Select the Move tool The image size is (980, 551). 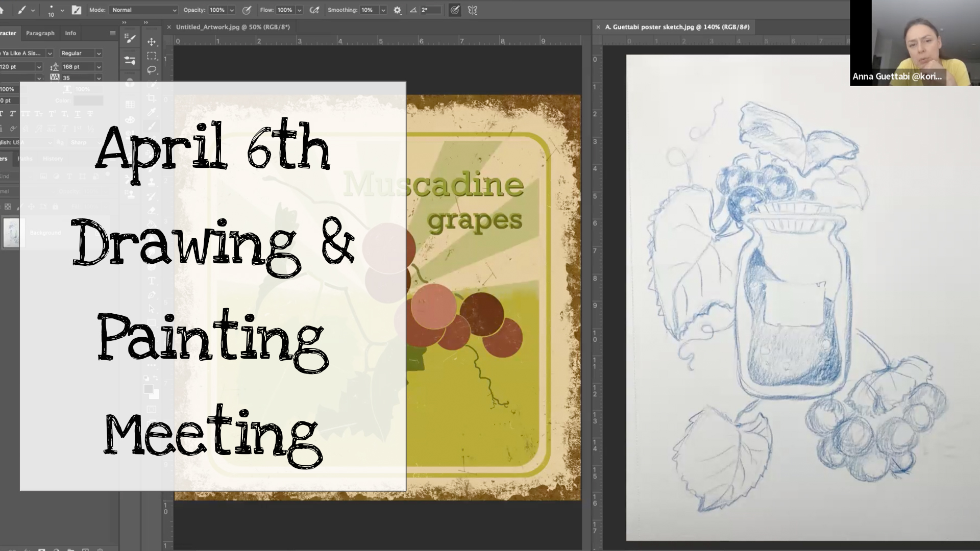[x=152, y=42]
